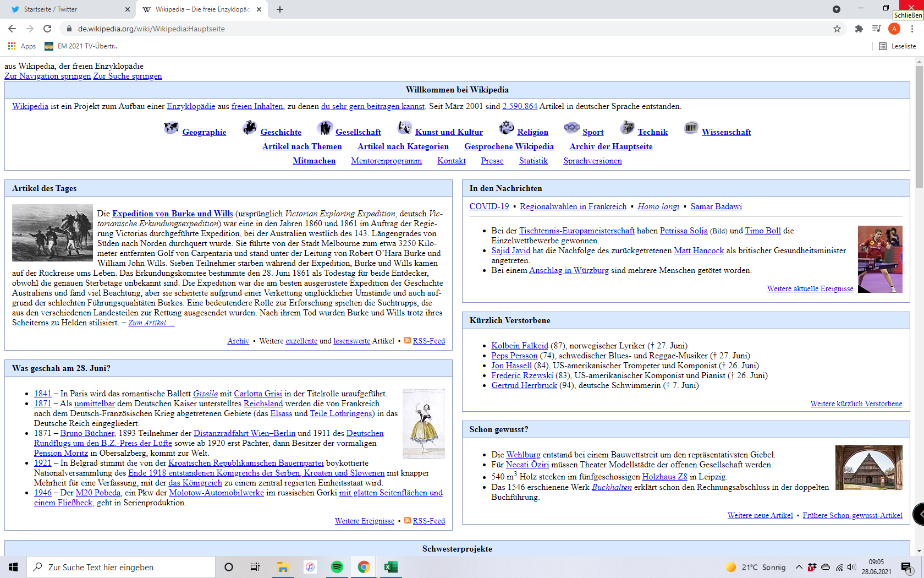The height and width of the screenshot is (578, 924).
Task: Click the browser forward arrow
Action: point(30,29)
